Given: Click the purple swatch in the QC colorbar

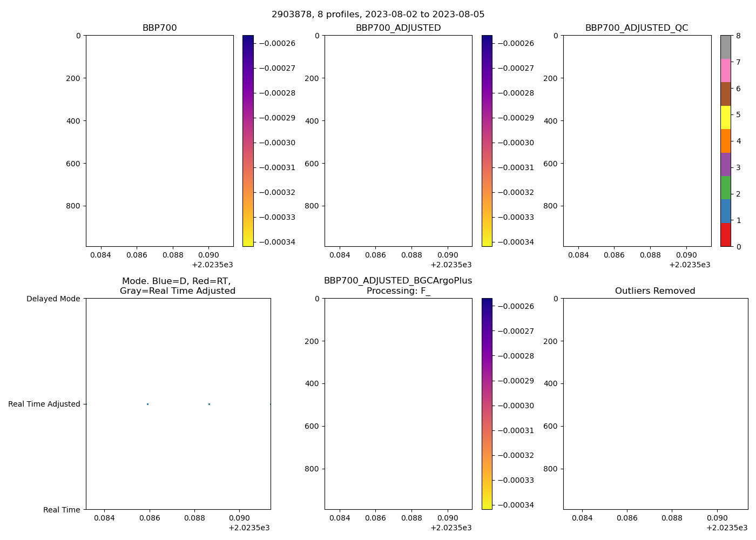Looking at the screenshot, I should pyautogui.click(x=725, y=165).
